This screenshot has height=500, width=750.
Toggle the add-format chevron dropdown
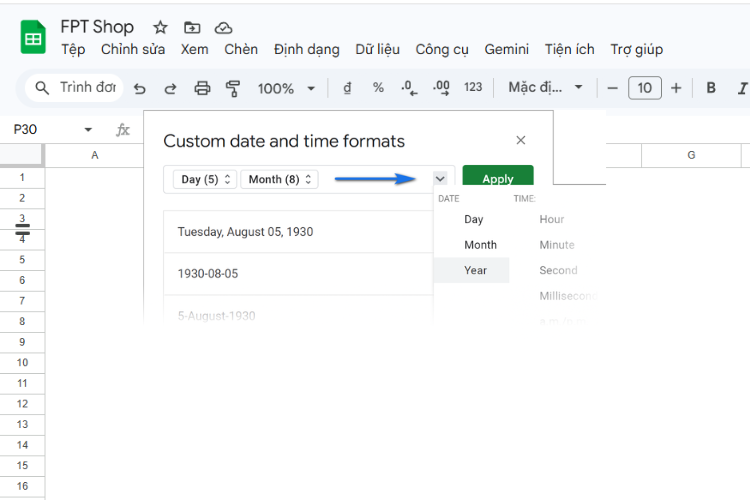440,179
